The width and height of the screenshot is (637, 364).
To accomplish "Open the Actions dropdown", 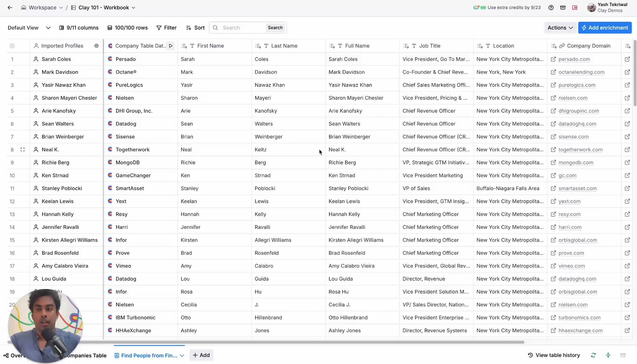I will [560, 27].
